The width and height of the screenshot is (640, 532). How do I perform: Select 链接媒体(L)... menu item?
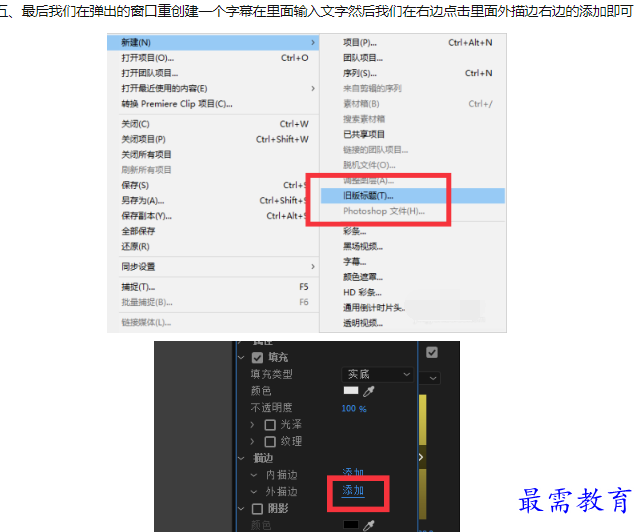click(x=213, y=323)
